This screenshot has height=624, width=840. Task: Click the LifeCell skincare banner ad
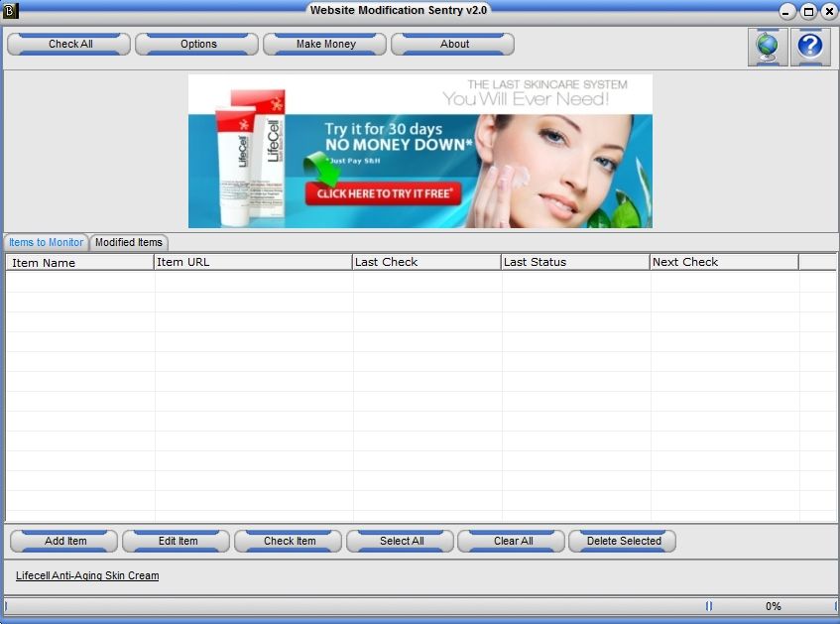420,151
